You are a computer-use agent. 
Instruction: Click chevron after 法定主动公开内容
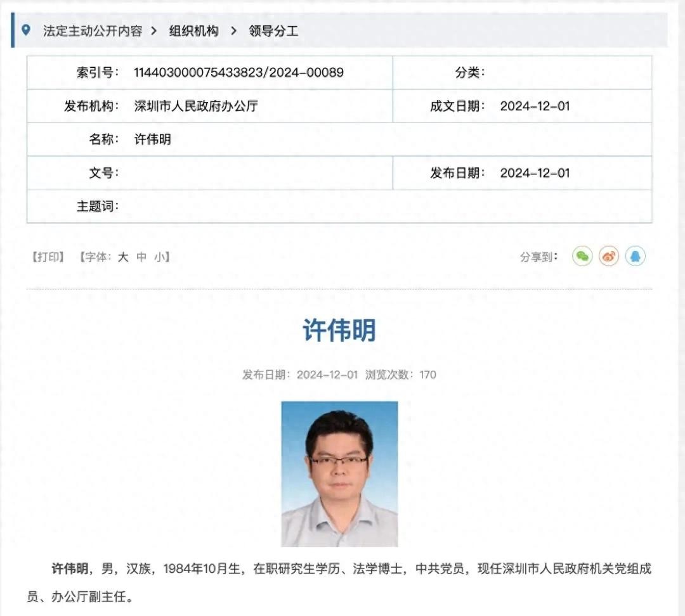click(154, 31)
